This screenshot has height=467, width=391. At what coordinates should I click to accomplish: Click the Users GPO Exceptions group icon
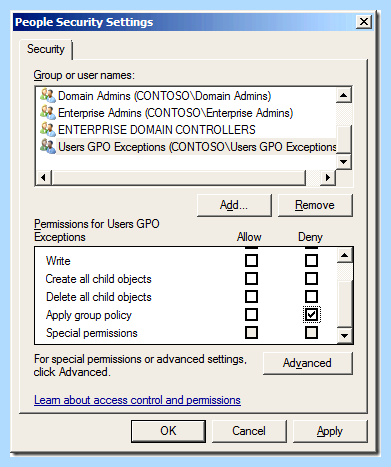(48, 146)
